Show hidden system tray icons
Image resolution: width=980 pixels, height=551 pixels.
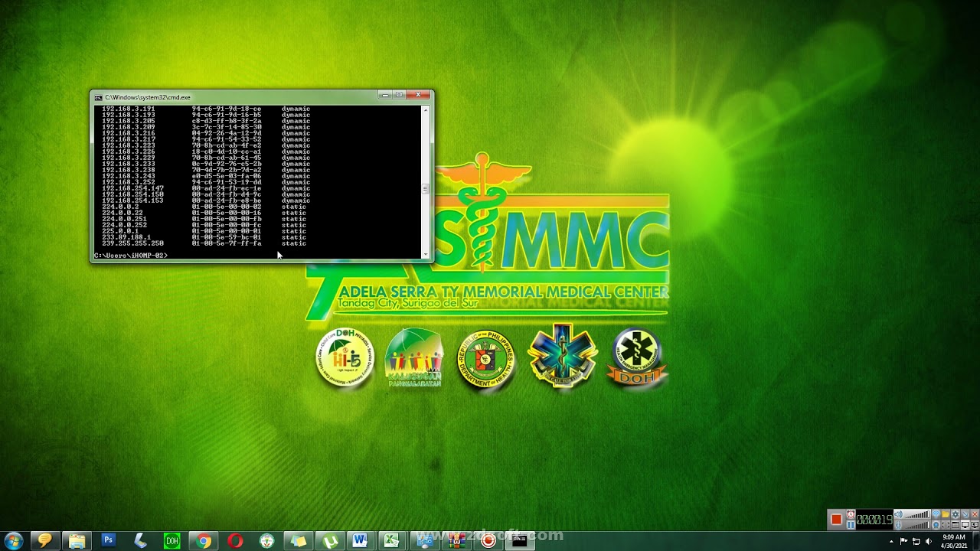pyautogui.click(x=891, y=541)
